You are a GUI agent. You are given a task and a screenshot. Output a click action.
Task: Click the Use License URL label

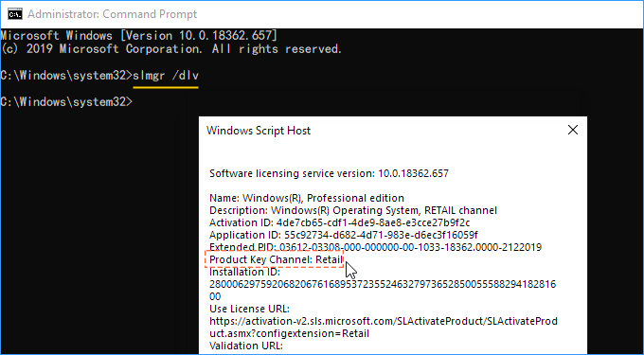coord(250,309)
